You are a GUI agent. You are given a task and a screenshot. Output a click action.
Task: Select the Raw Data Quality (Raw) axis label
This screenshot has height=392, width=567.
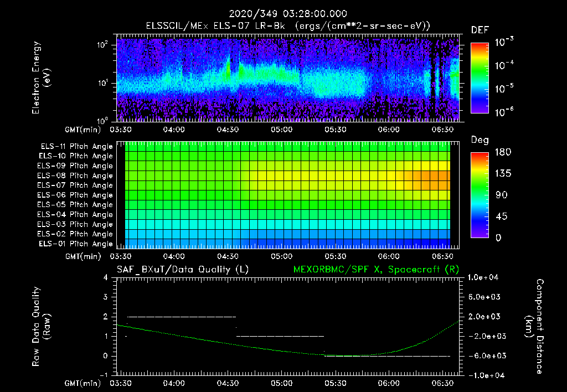click(41, 327)
